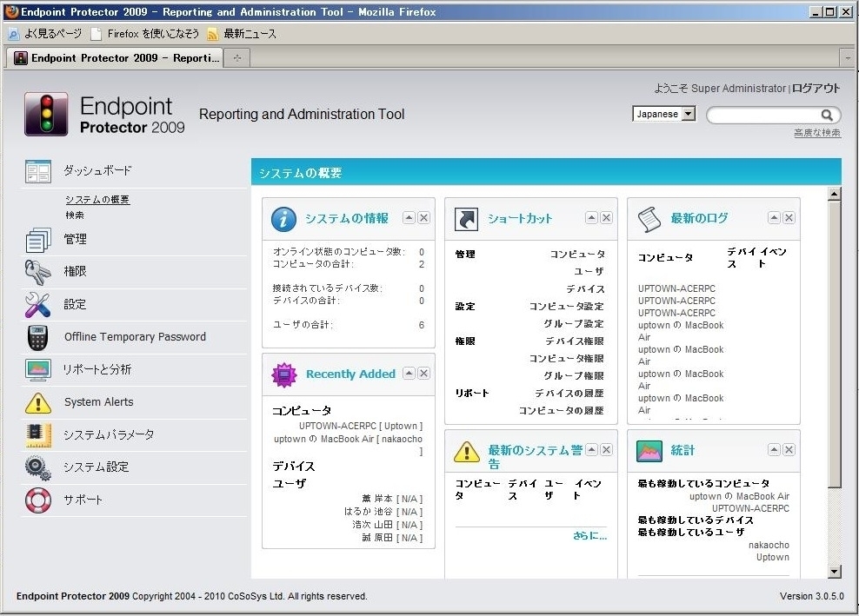859x616 pixels.
Task: Click the 管理 management documents icon
Action: coord(37,240)
